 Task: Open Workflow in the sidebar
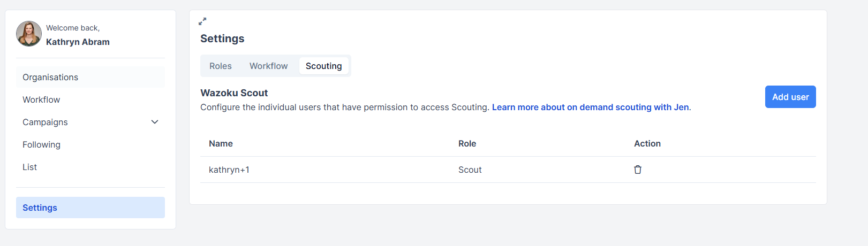point(90,99)
